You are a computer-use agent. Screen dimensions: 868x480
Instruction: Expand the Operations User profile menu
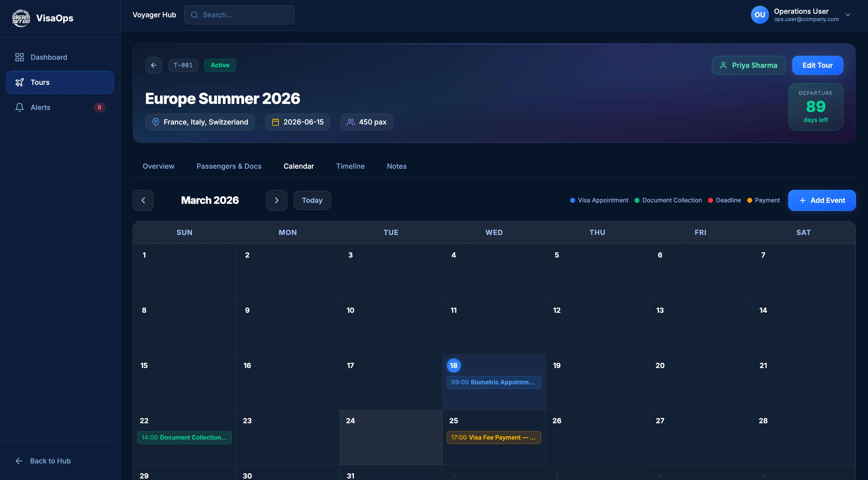click(x=848, y=15)
